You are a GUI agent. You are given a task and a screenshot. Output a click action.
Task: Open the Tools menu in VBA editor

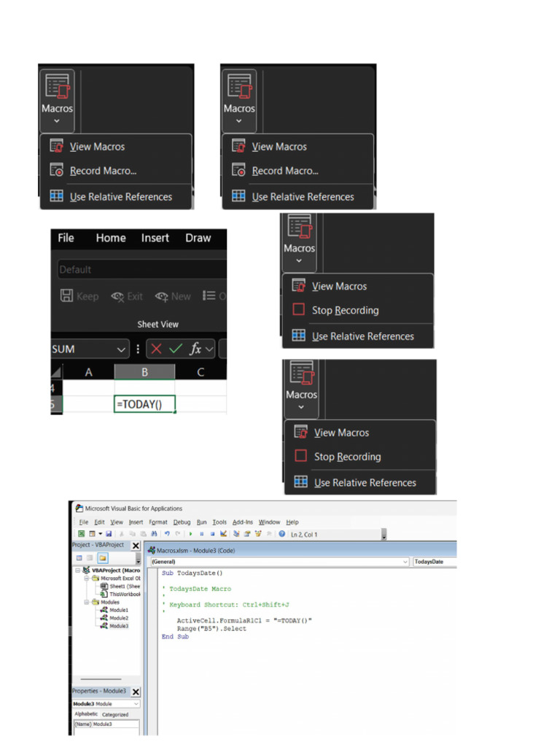(x=219, y=522)
